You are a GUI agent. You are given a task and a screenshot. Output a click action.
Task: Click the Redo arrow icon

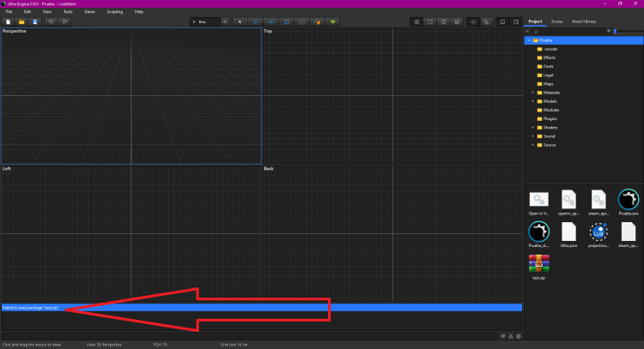[x=64, y=21]
